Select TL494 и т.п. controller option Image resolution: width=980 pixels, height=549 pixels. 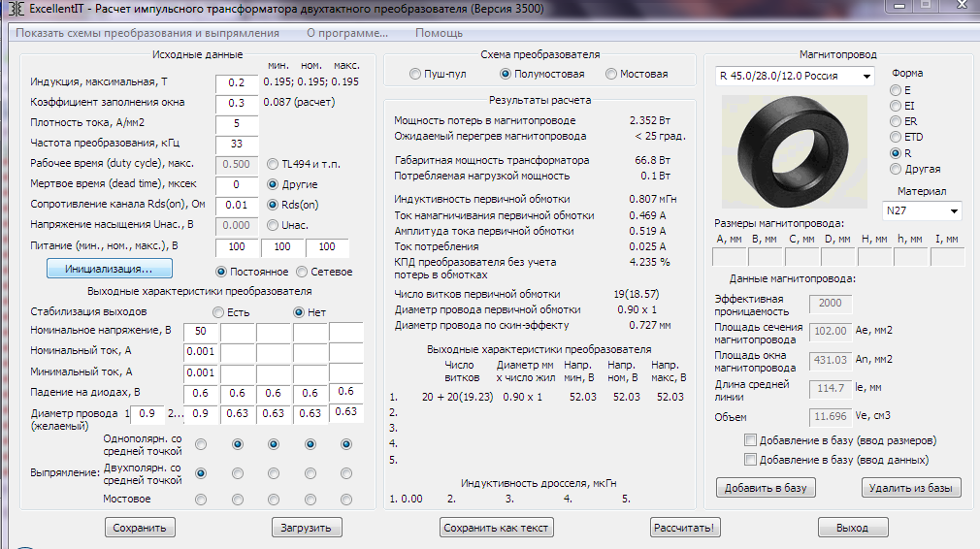click(x=273, y=164)
